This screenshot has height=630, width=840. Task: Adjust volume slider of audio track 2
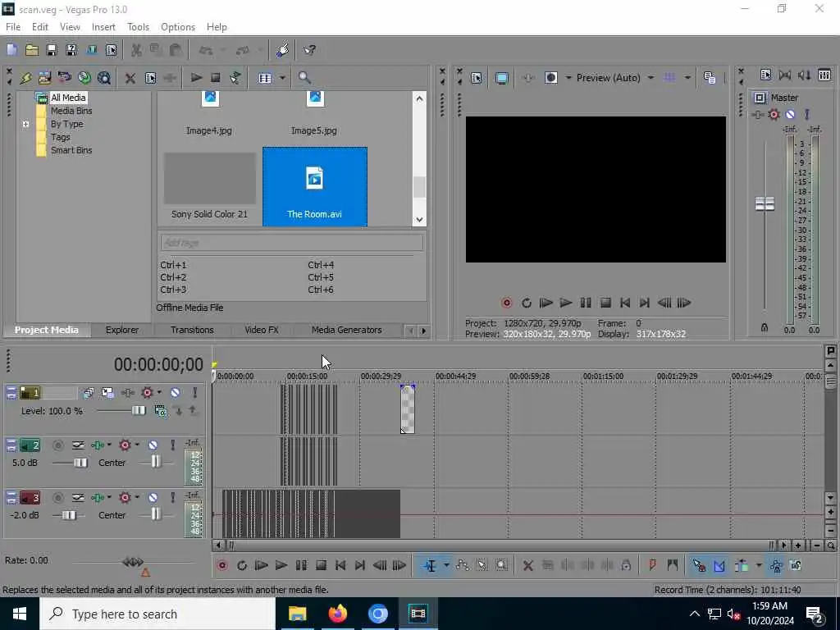pos(80,463)
